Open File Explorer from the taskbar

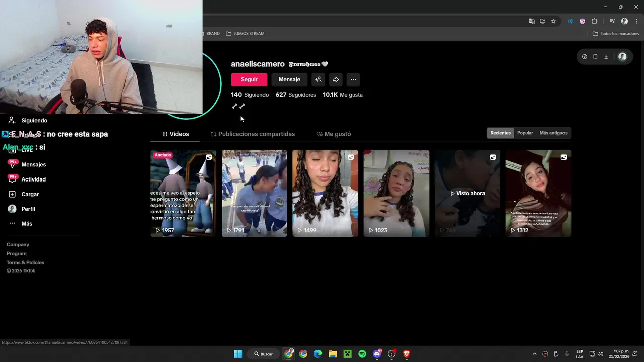333,354
